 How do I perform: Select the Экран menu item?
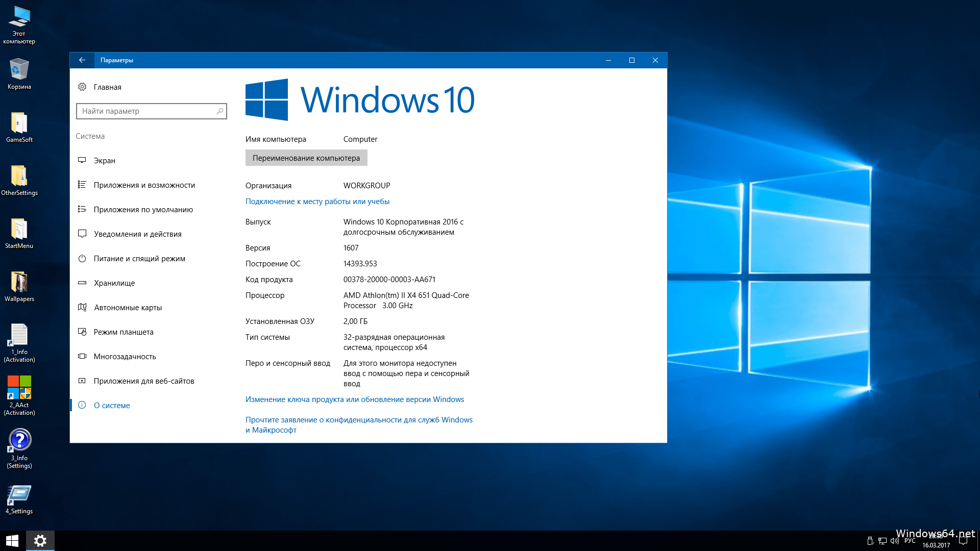coord(104,161)
